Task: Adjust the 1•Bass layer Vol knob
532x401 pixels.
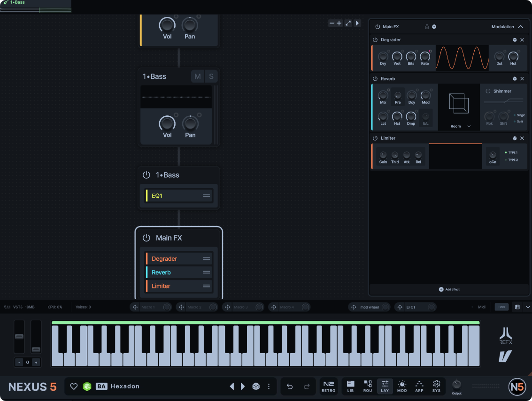Action: point(167,123)
